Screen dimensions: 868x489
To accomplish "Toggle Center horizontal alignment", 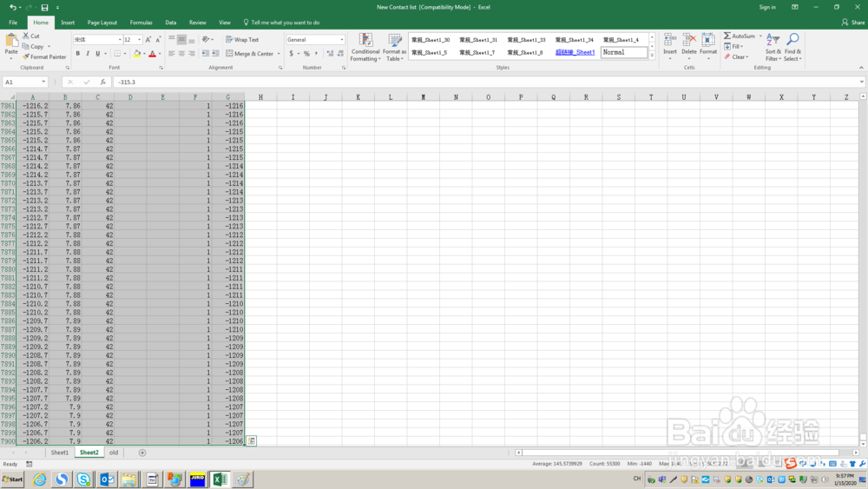I will click(x=181, y=54).
